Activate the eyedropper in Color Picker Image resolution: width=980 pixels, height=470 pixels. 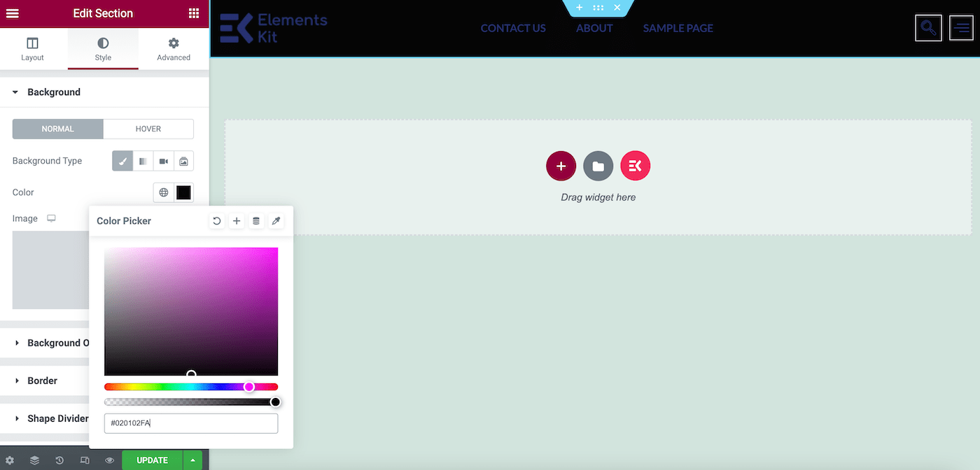point(276,221)
